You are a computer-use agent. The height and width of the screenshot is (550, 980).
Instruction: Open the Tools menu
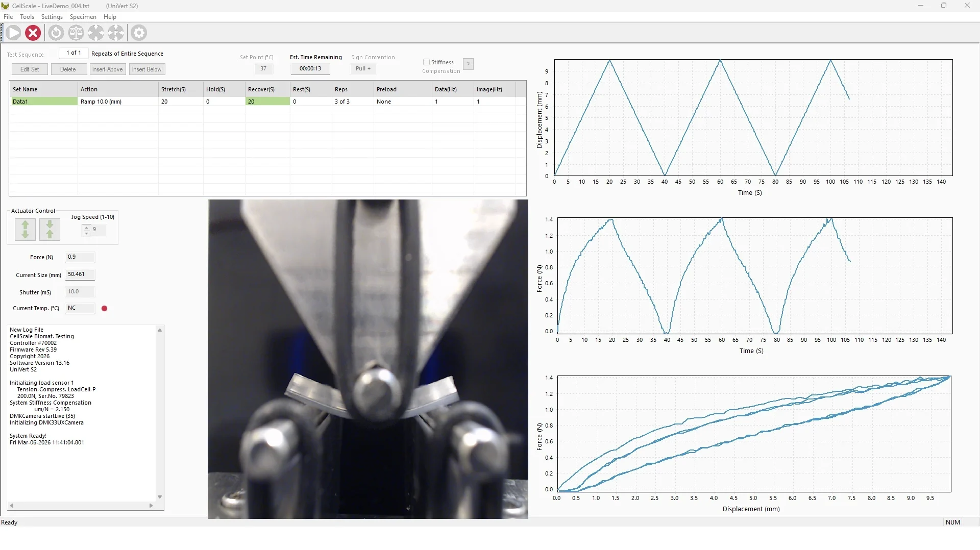click(x=27, y=17)
